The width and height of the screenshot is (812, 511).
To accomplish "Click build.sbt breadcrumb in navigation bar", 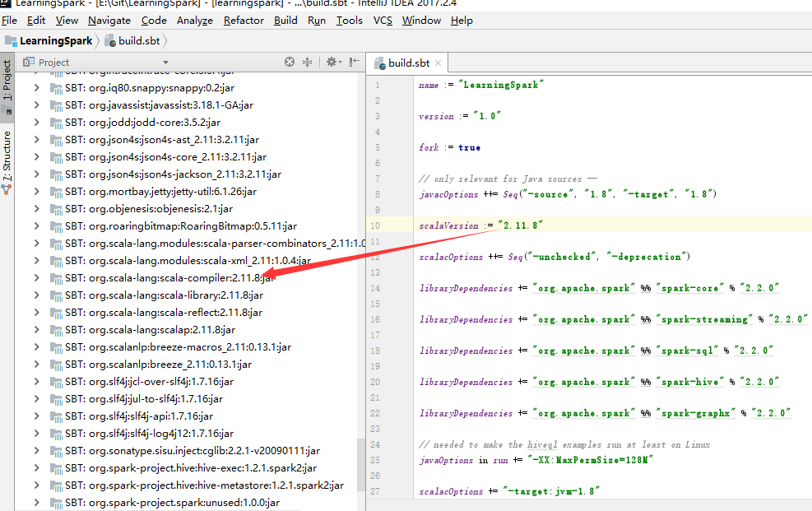I will point(133,41).
